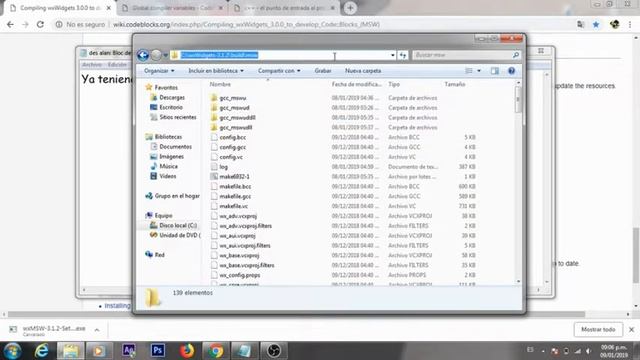Image resolution: width=640 pixels, height=360 pixels.
Task: Select Grupo en el hogar
Action: click(x=177, y=196)
